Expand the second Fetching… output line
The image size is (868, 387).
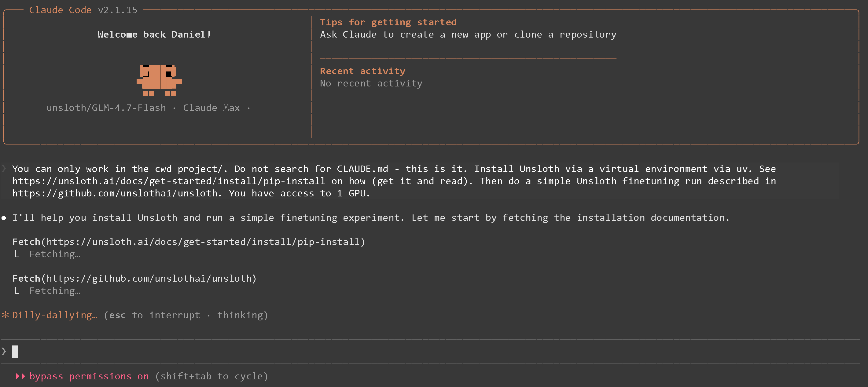coord(55,291)
